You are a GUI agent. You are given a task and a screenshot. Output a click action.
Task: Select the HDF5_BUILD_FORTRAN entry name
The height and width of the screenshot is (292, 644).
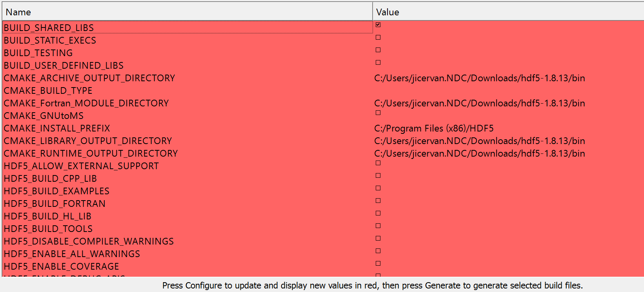tap(55, 204)
